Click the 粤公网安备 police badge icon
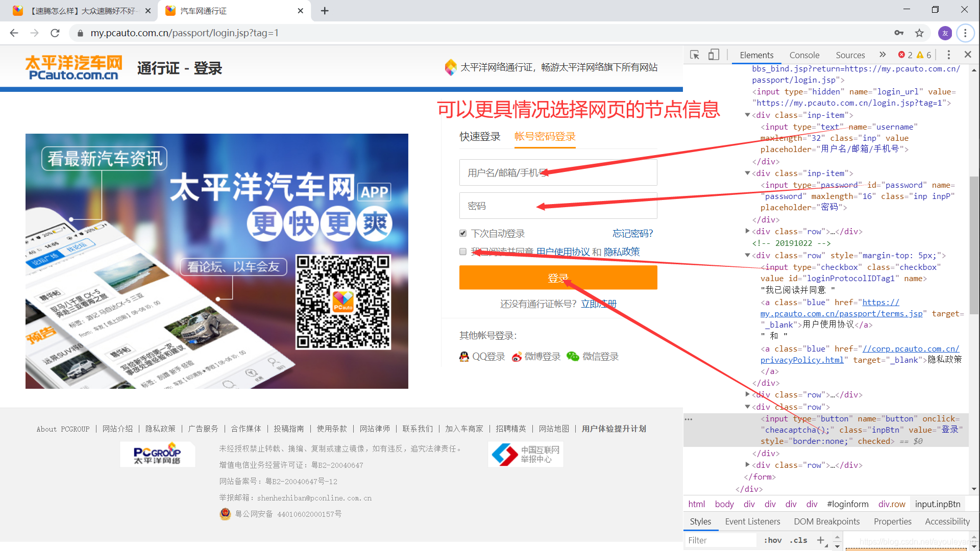Viewport: 980px width, 551px height. click(225, 514)
